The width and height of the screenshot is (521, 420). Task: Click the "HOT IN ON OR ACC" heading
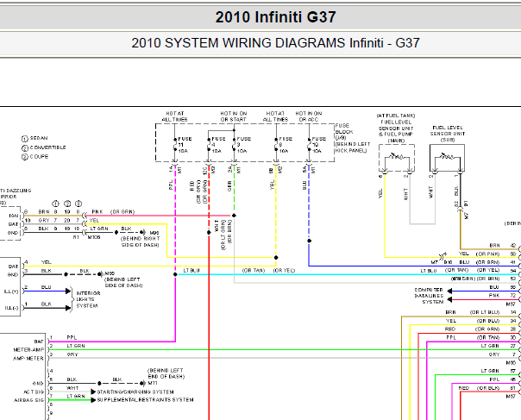click(309, 116)
